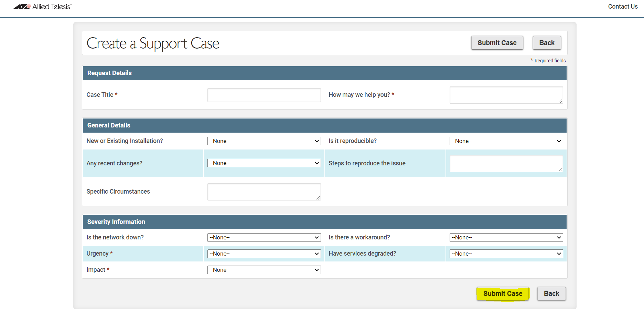Click the Specific Circumstances text box
The width and height of the screenshot is (644, 309).
(x=264, y=192)
